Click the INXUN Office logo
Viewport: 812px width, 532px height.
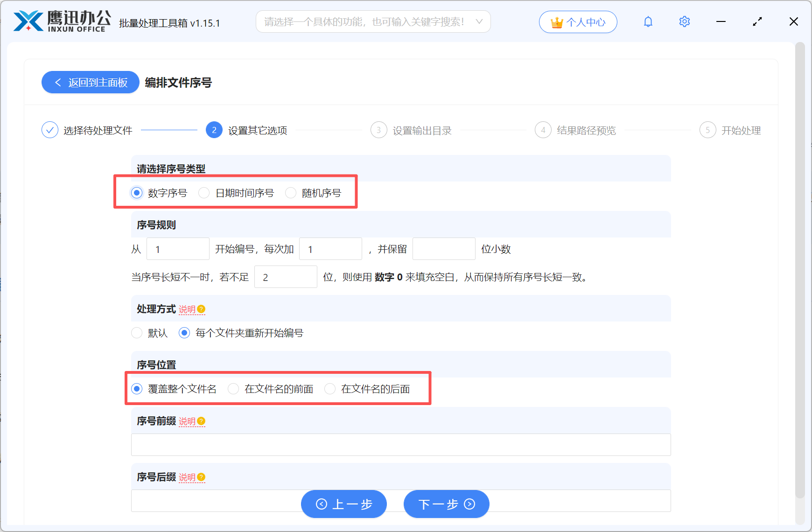click(62, 21)
